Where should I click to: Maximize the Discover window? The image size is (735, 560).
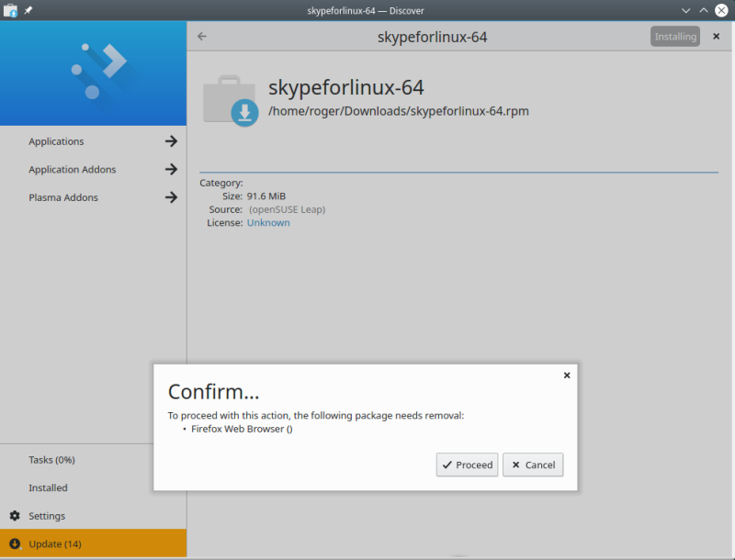(x=704, y=10)
